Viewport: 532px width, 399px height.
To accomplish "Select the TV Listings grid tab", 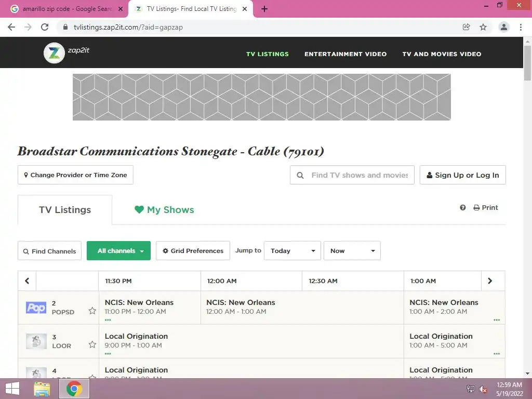I will (x=65, y=210).
